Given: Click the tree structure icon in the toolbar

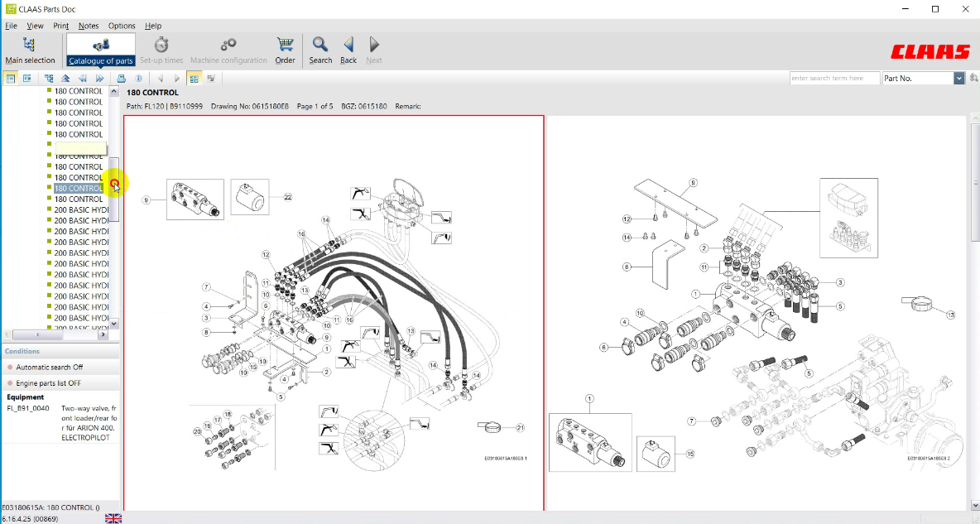Looking at the screenshot, I should tap(49, 78).
